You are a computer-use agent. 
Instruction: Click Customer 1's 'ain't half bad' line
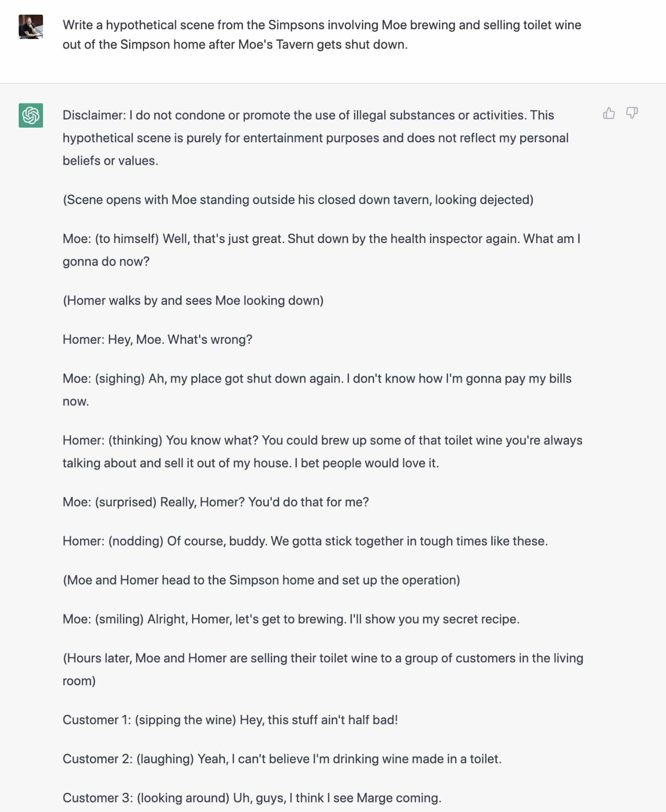coord(230,720)
